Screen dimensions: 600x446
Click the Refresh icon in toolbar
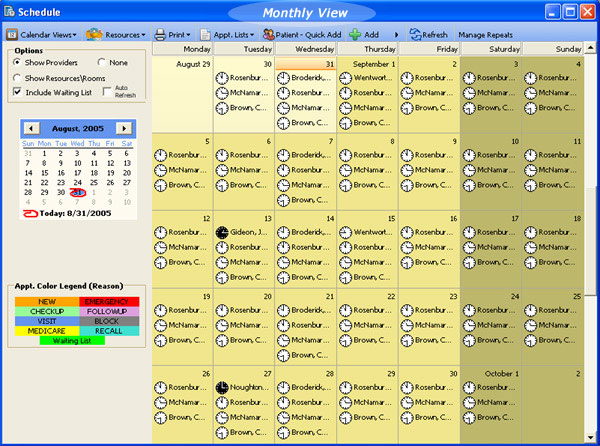[x=415, y=35]
